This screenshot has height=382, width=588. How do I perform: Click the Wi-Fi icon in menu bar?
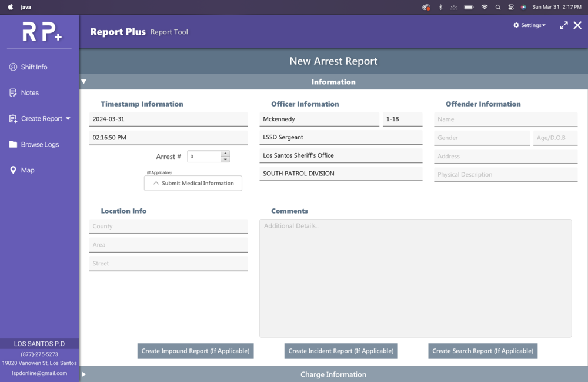click(x=485, y=7)
